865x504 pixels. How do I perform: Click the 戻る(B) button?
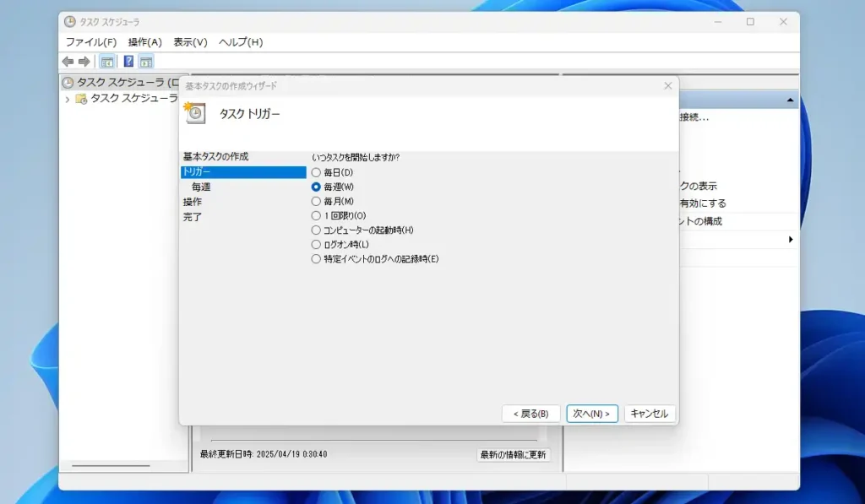[530, 414]
